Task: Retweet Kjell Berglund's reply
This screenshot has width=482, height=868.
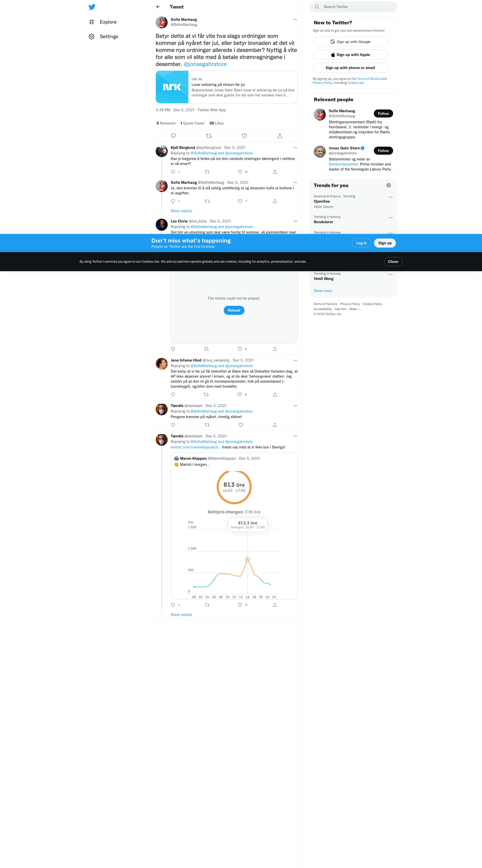Action: [207, 172]
